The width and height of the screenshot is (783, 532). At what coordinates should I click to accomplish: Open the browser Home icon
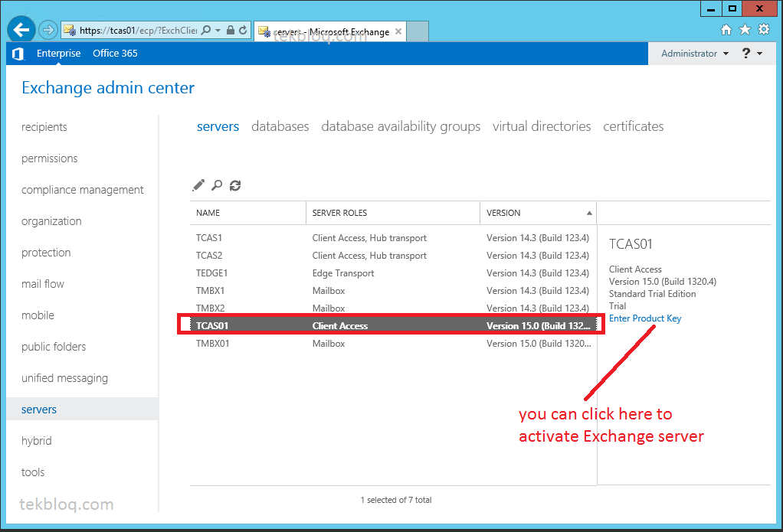point(726,30)
